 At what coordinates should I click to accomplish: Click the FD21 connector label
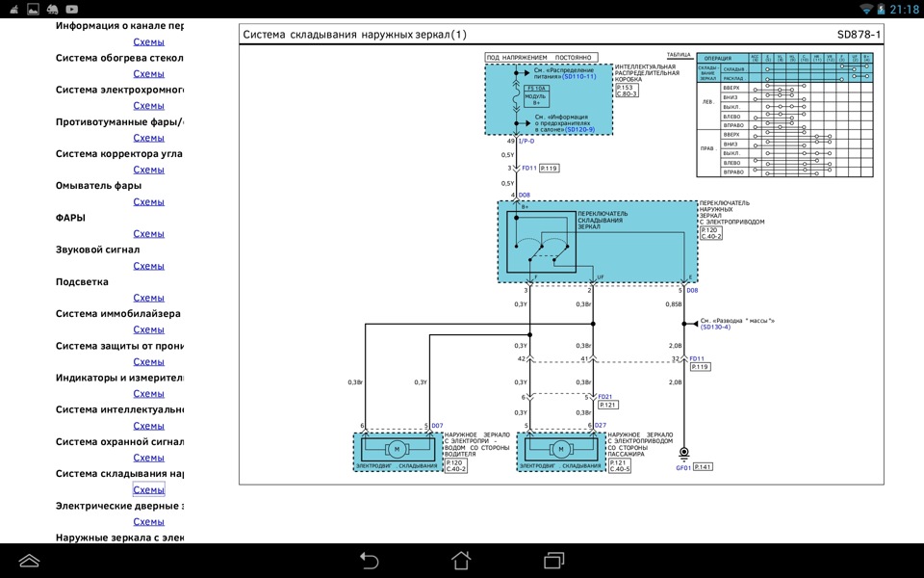[605, 397]
